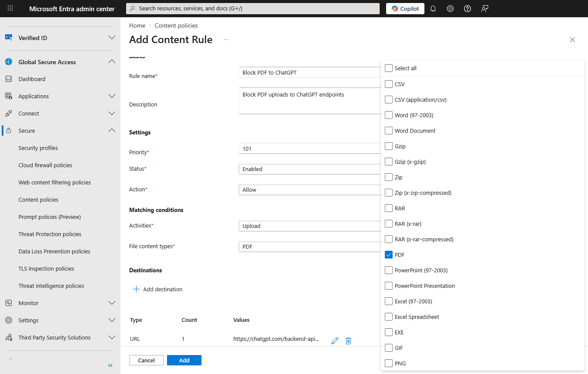Click the Add button to save the rule
588x374 pixels.
click(184, 360)
